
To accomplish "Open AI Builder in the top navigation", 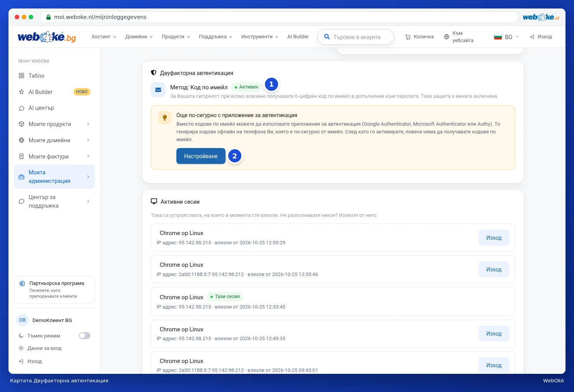I will pos(298,37).
